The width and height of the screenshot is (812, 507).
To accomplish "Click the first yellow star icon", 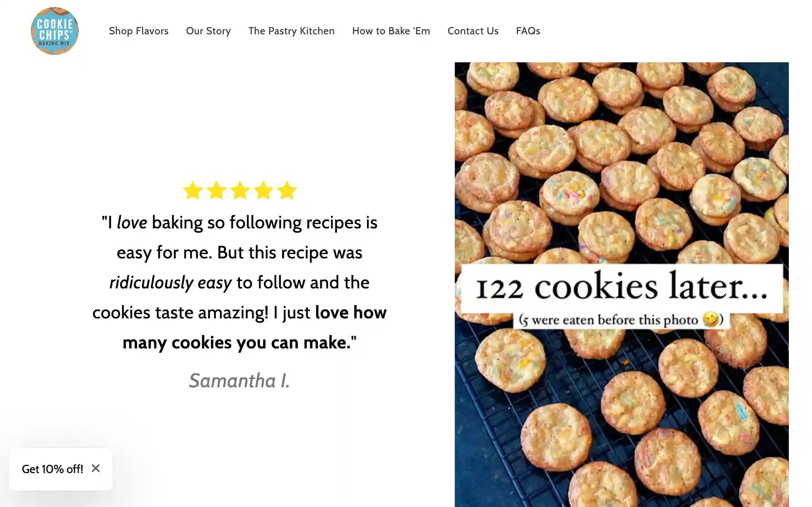I will pyautogui.click(x=192, y=190).
